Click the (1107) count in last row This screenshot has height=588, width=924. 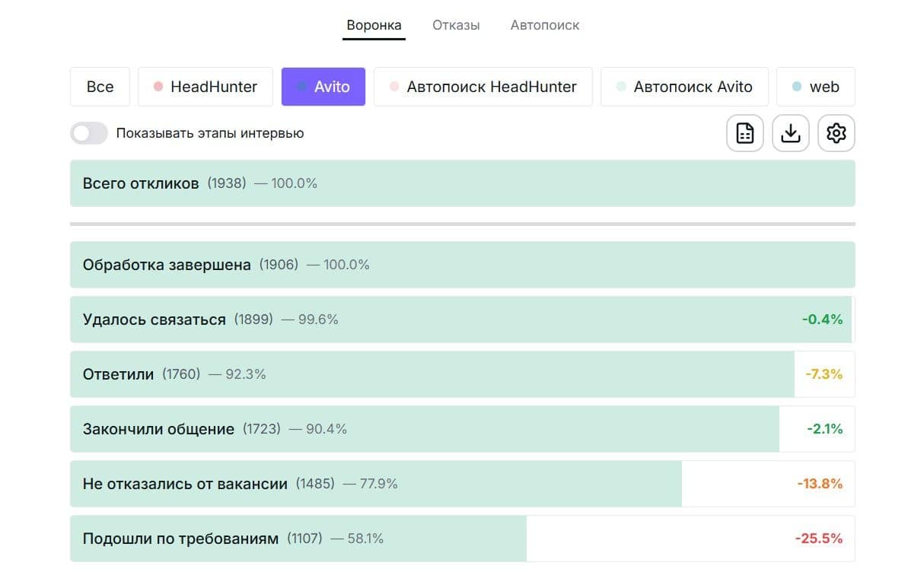coord(304,539)
